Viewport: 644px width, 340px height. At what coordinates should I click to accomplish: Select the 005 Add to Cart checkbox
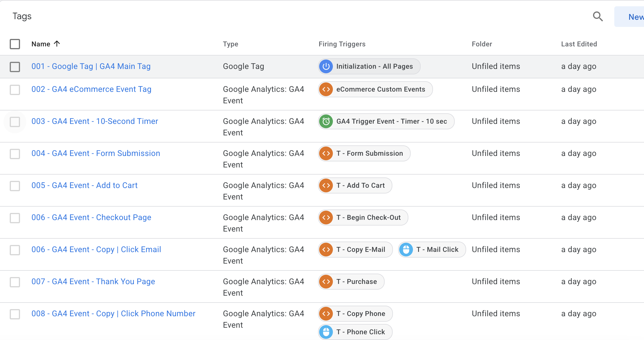pos(15,186)
